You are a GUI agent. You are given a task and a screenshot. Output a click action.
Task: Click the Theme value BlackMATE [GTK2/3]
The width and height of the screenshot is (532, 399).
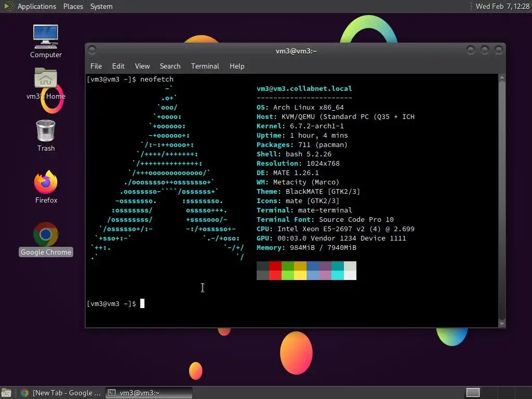pos(323,192)
